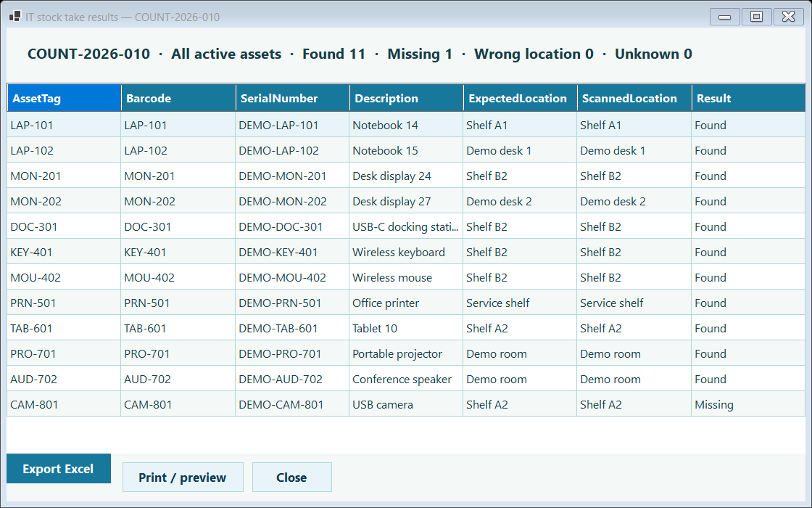The width and height of the screenshot is (812, 508).
Task: Sort by Result column header
Action: click(748, 99)
